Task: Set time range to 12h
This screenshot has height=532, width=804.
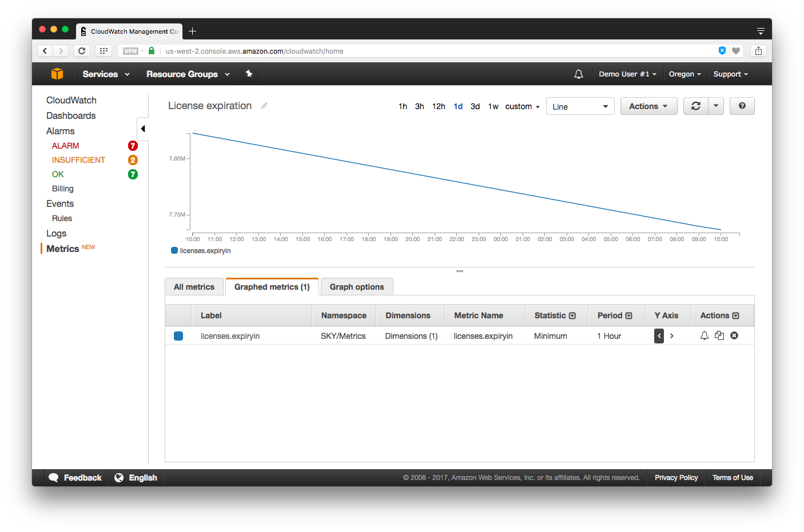Action: click(x=439, y=106)
